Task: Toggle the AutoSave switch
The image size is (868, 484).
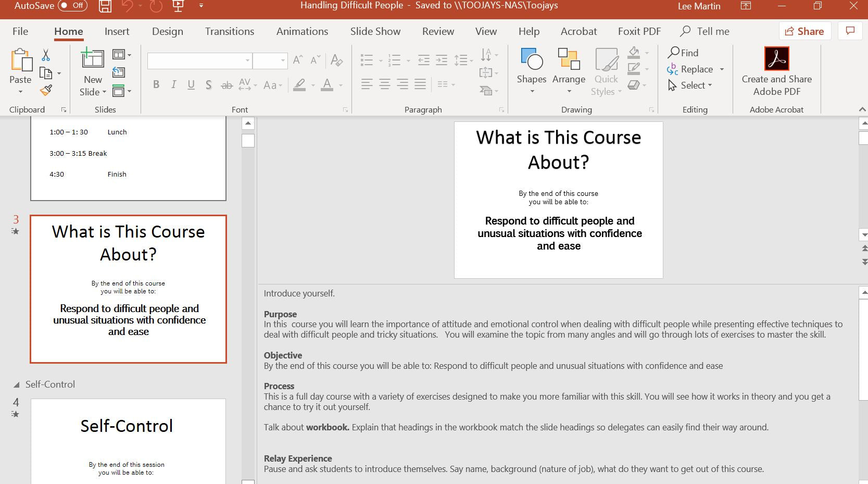Action: tap(72, 6)
